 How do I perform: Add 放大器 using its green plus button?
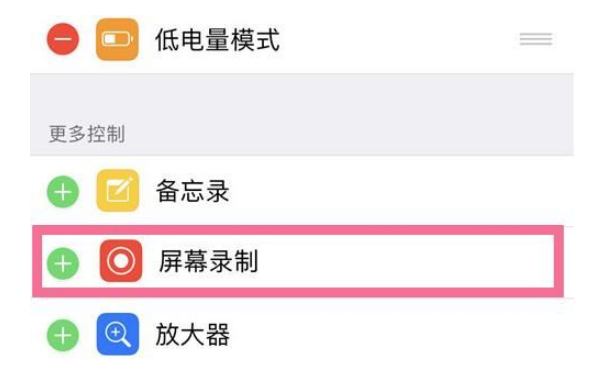pyautogui.click(x=63, y=335)
